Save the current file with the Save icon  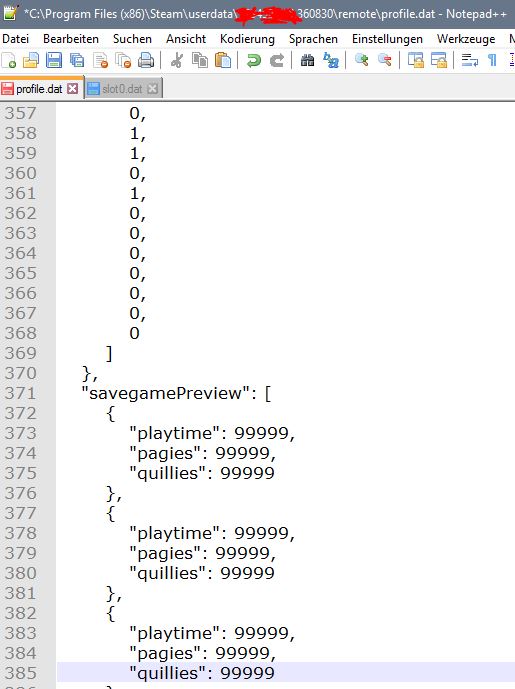click(x=54, y=60)
